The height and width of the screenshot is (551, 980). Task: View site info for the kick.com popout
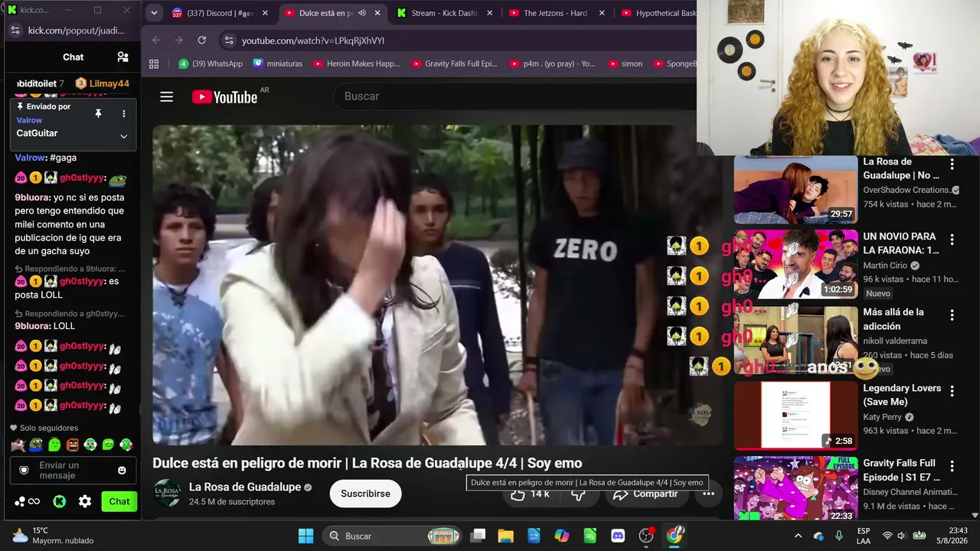click(x=15, y=31)
